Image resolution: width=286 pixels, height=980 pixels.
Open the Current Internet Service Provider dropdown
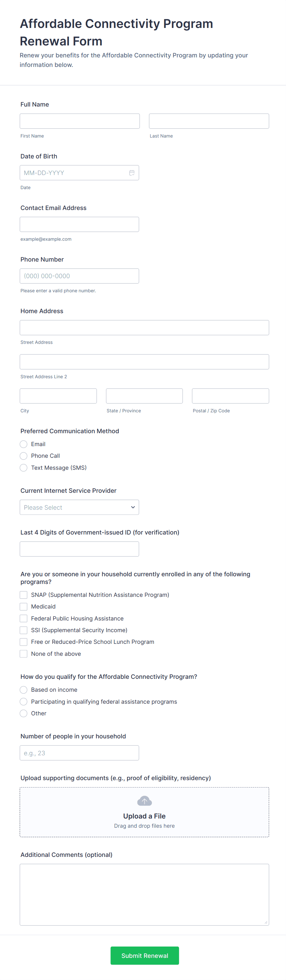tap(79, 507)
